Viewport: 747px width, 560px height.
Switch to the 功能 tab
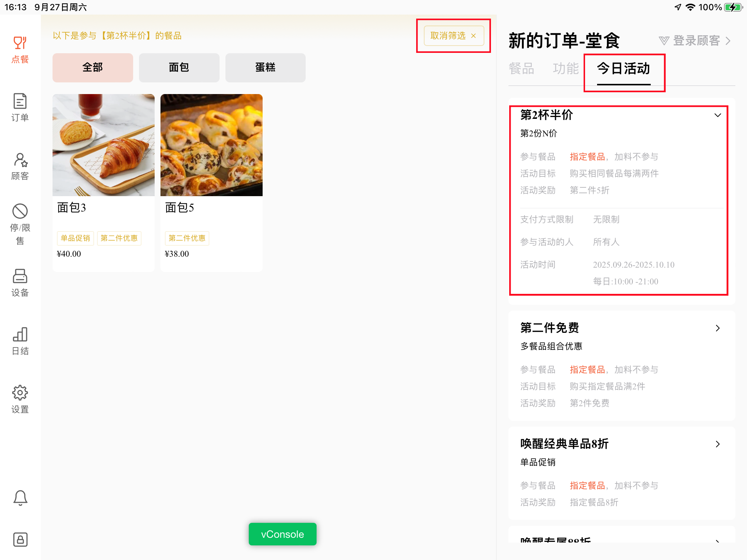(x=565, y=69)
